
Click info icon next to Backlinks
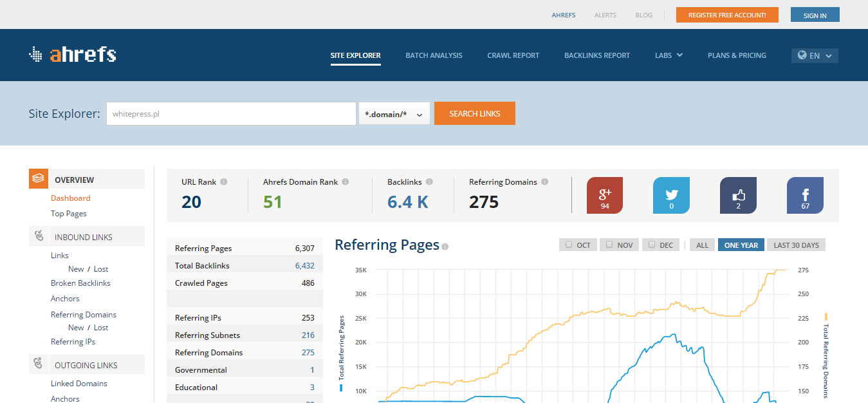(x=429, y=182)
